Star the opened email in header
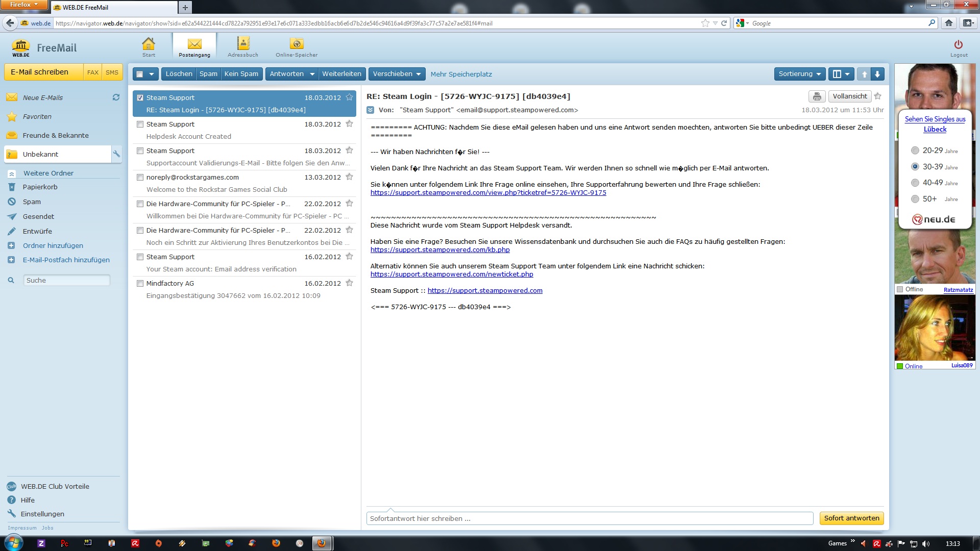The image size is (980, 551). (878, 96)
